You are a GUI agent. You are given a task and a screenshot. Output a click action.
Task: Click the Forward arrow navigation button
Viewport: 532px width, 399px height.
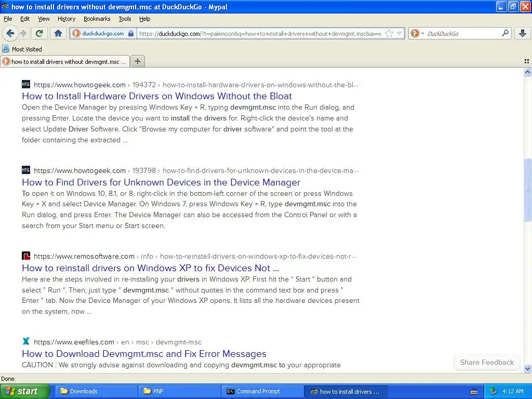pyautogui.click(x=23, y=33)
